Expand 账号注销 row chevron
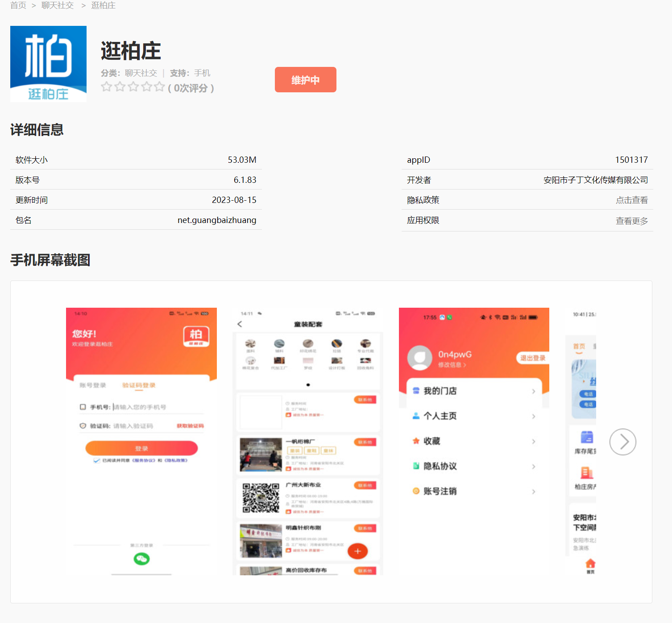 [x=533, y=492]
